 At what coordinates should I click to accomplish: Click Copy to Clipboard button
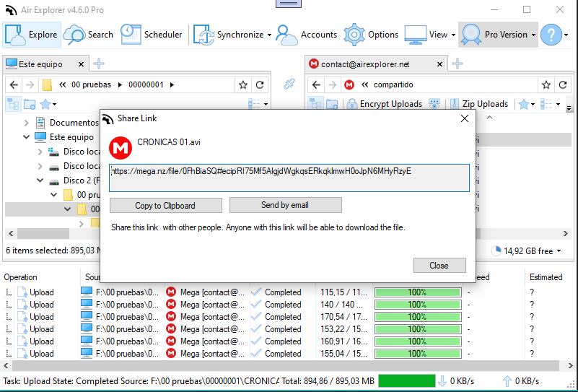point(165,206)
